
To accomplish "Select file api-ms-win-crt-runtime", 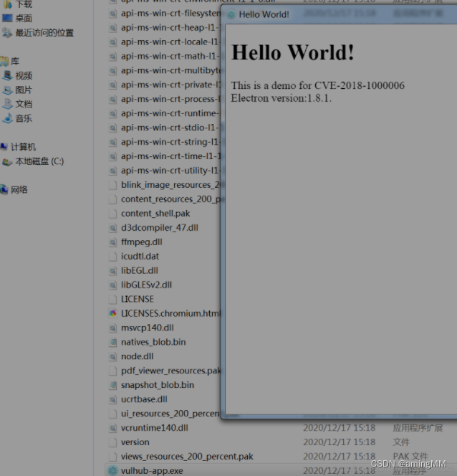I will pos(170,113).
